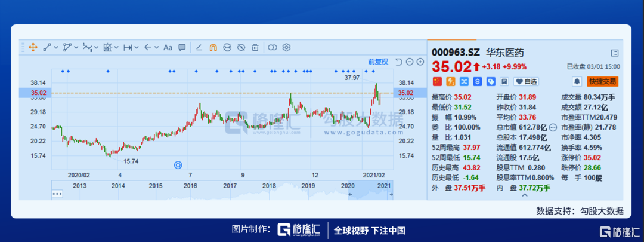
Task: Expand the arrow annotation tool dropdown
Action: (x=156, y=48)
